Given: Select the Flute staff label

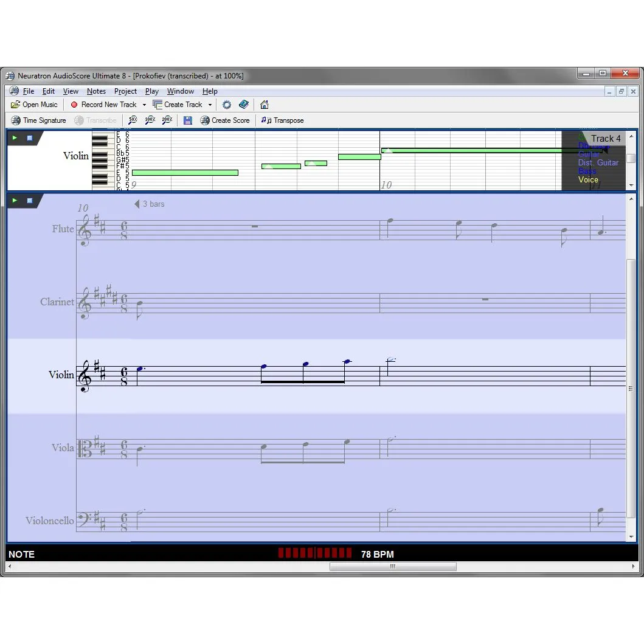Looking at the screenshot, I should point(63,229).
